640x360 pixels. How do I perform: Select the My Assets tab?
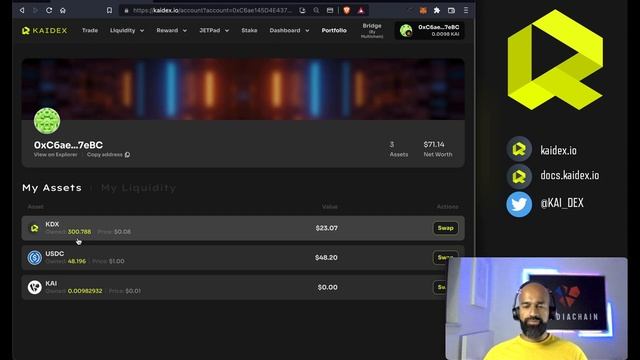52,188
